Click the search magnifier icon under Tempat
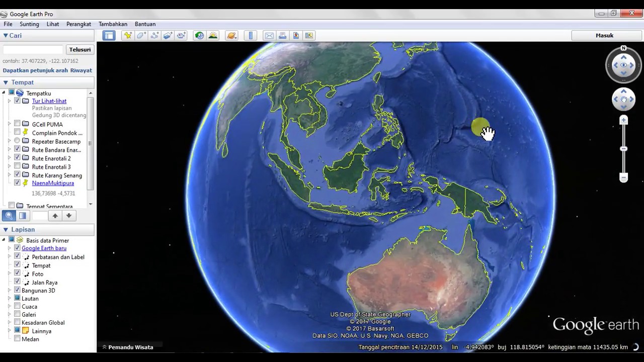The image size is (644, 362). (x=9, y=216)
